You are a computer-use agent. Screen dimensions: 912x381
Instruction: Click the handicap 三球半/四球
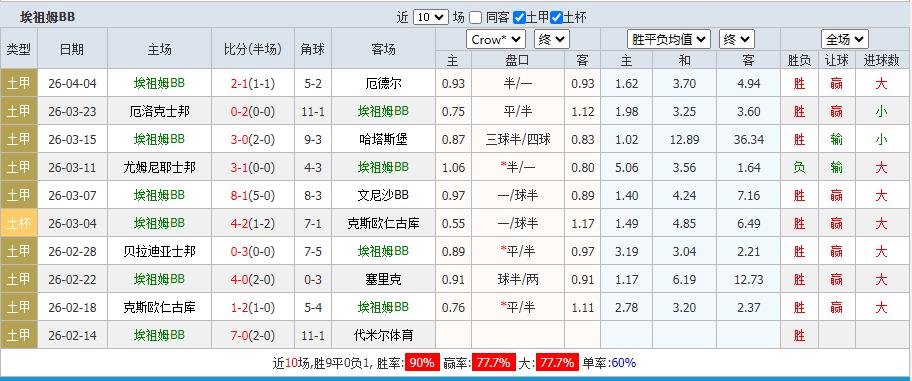pyautogui.click(x=518, y=140)
